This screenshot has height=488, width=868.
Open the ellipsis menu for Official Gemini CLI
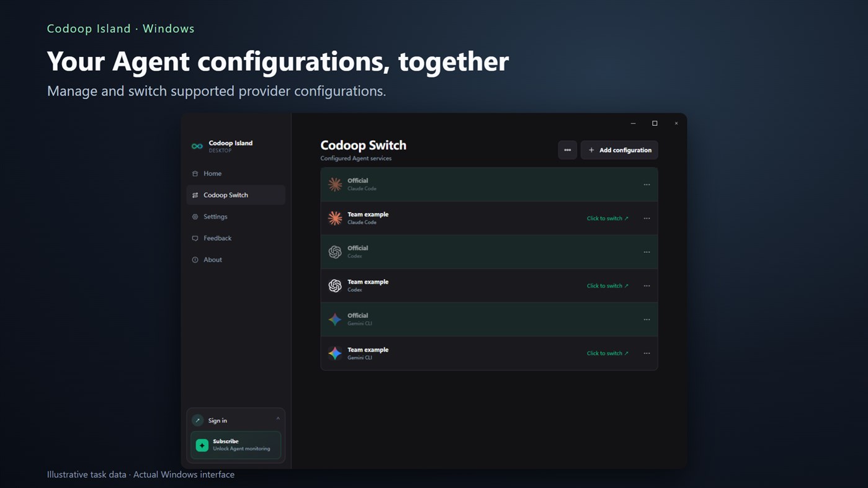point(647,320)
